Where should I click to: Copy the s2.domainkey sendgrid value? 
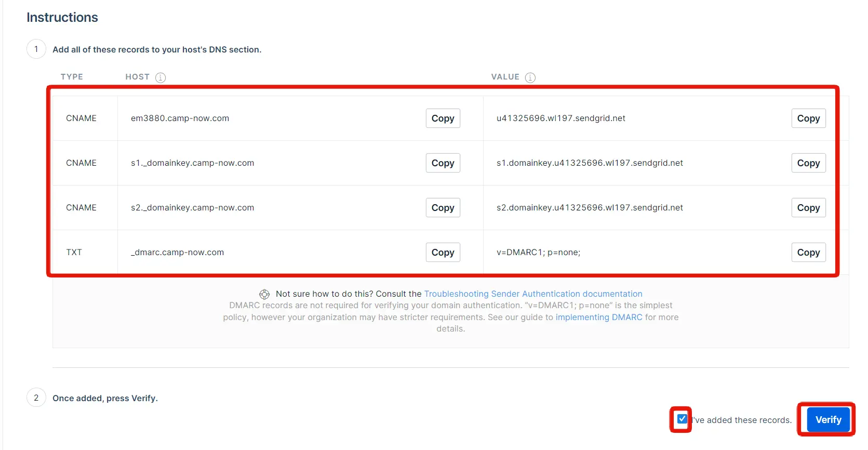808,208
